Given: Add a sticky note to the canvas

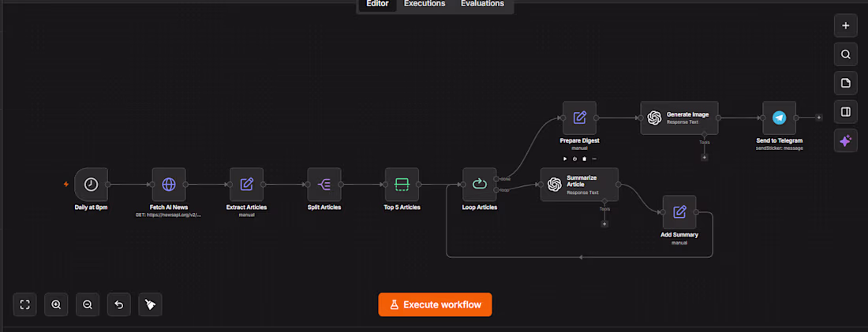Looking at the screenshot, I should click(845, 83).
